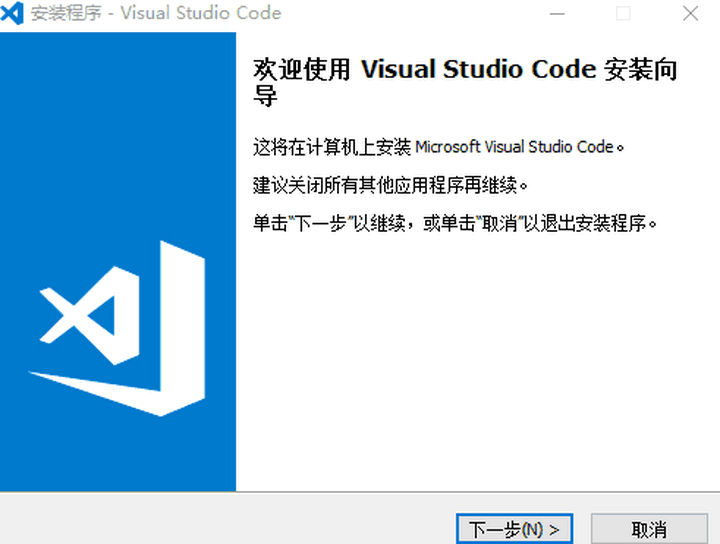720x544 pixels.
Task: Click text 建议关闭所有其他应用程序再继续
Action: [390, 185]
